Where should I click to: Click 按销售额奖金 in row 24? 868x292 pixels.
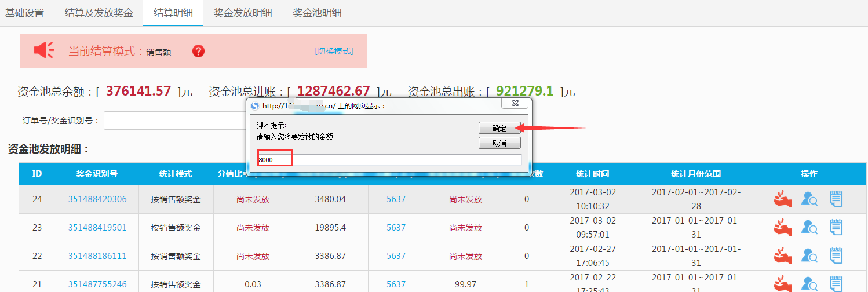tap(176, 199)
